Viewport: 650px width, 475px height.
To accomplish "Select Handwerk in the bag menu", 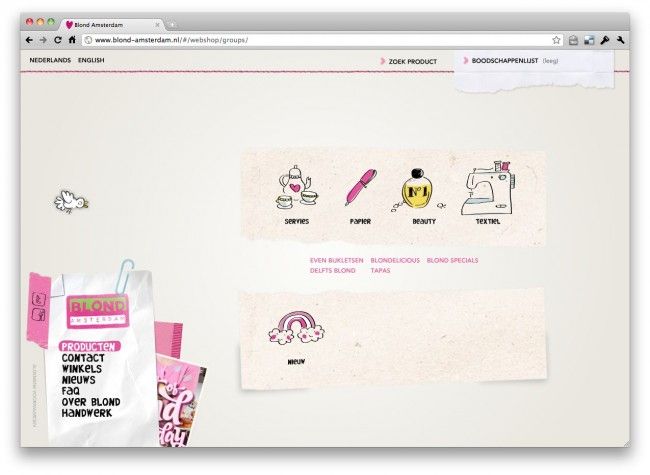I will pos(87,413).
